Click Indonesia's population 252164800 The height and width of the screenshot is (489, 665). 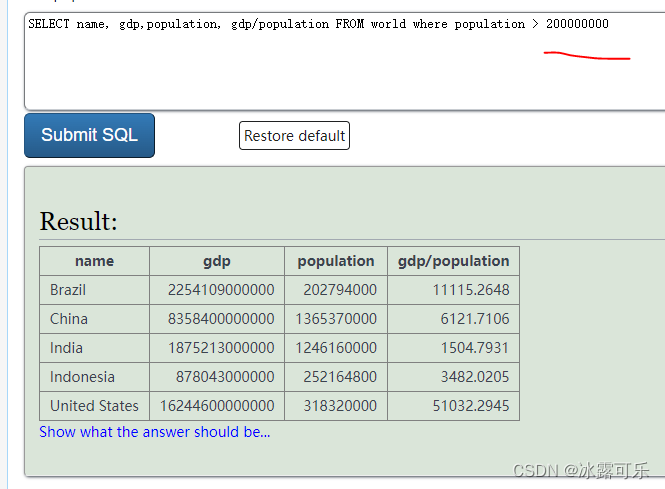pos(340,377)
